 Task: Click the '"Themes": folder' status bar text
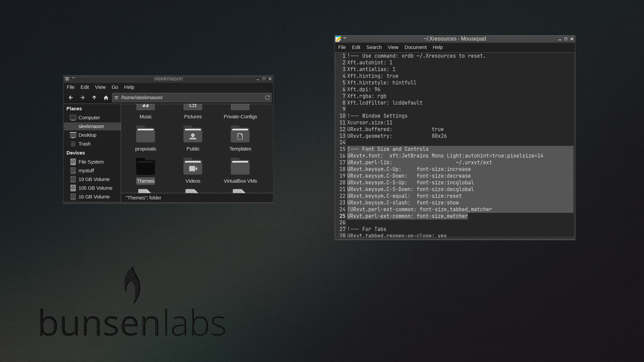144,198
